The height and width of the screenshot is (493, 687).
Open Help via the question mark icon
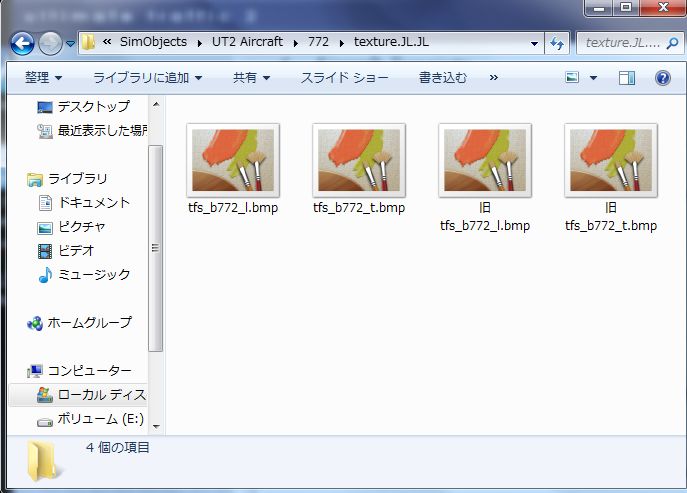tap(662, 78)
